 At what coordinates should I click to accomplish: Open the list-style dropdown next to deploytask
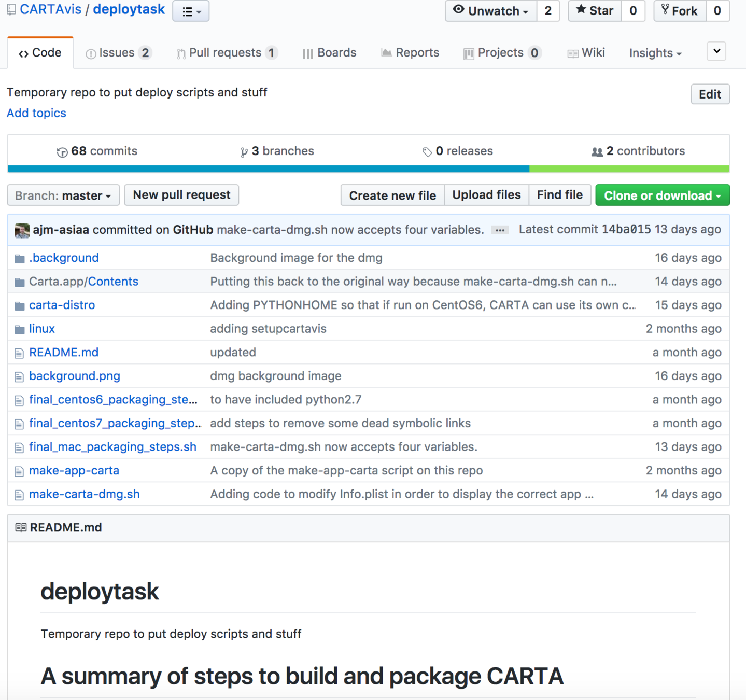[191, 11]
